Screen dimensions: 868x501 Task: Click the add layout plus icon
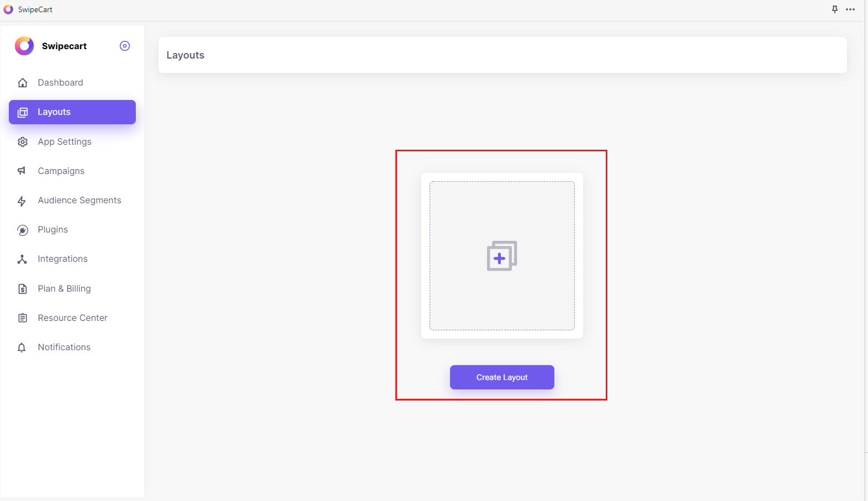click(x=501, y=256)
